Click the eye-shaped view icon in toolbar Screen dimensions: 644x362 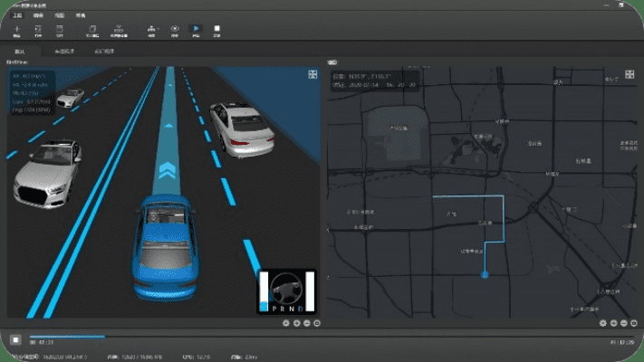175,31
